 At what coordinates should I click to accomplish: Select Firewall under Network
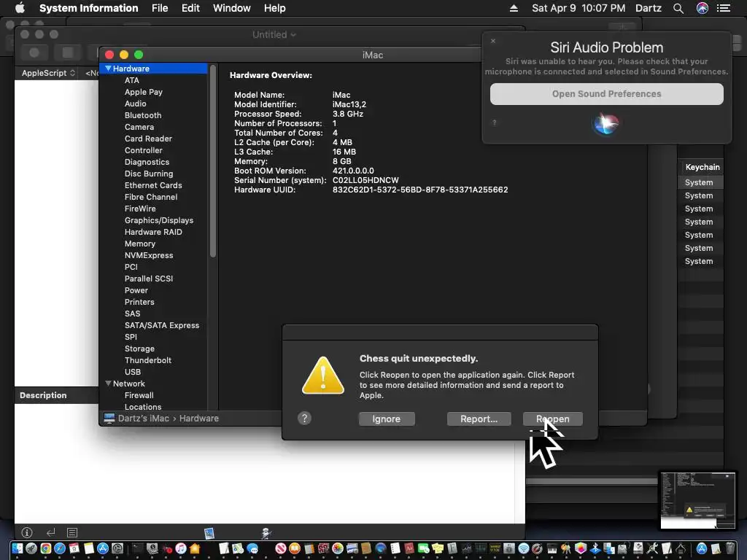coord(139,395)
